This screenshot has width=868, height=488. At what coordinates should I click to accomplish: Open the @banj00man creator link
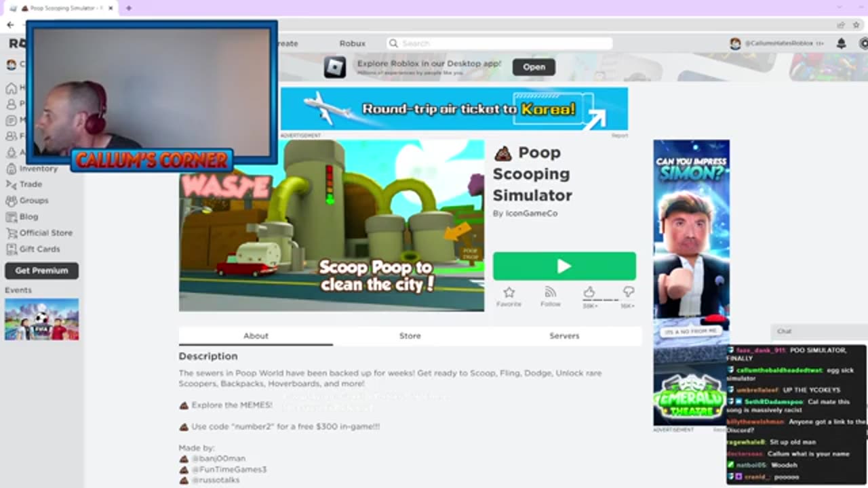pyautogui.click(x=218, y=459)
